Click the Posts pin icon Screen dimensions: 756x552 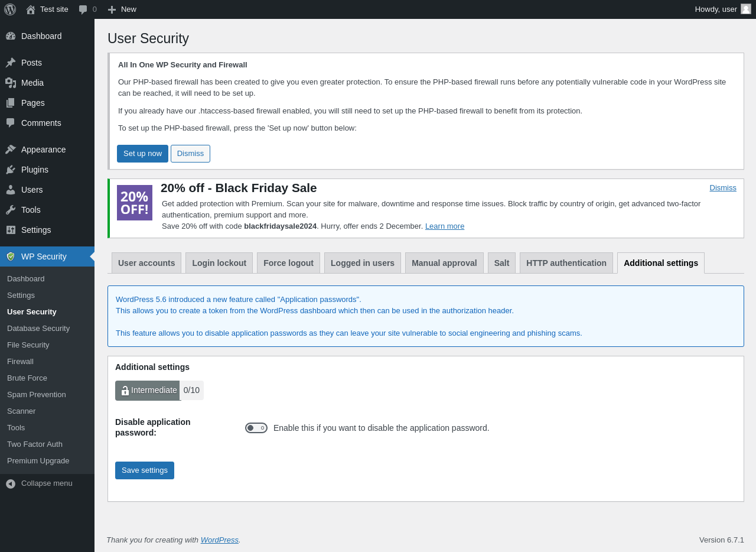coord(11,63)
